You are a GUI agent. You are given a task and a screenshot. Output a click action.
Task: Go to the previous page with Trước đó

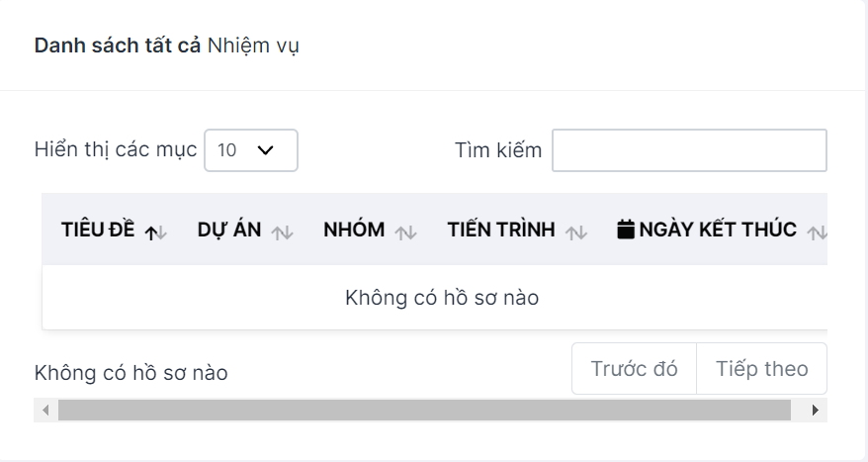[634, 368]
